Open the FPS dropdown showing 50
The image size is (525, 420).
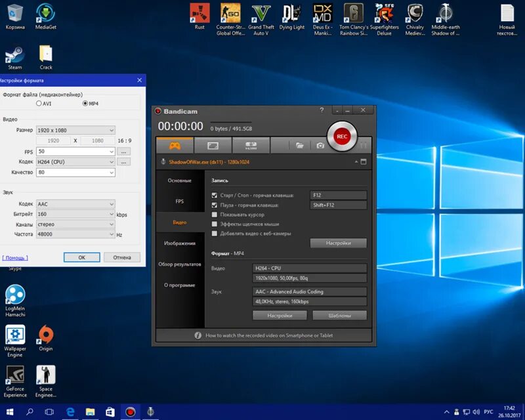75,152
